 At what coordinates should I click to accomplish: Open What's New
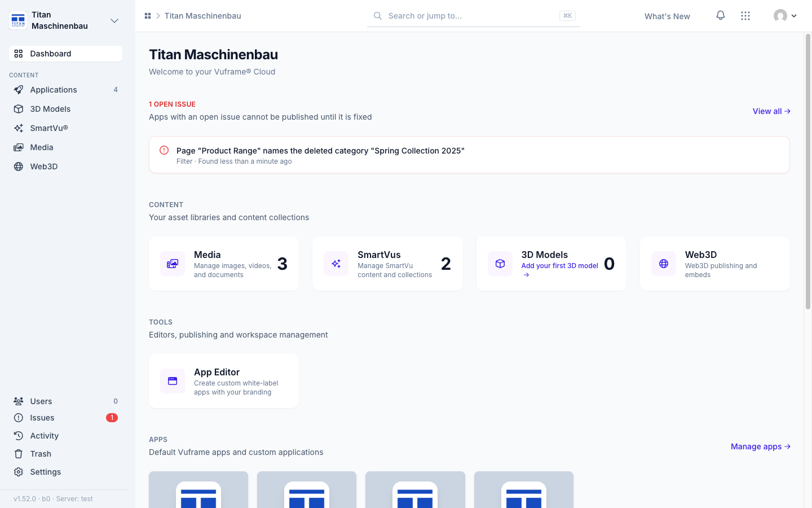(x=667, y=16)
